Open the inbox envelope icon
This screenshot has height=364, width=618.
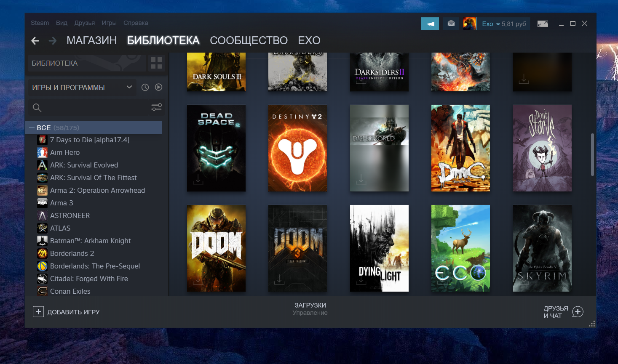(x=451, y=24)
